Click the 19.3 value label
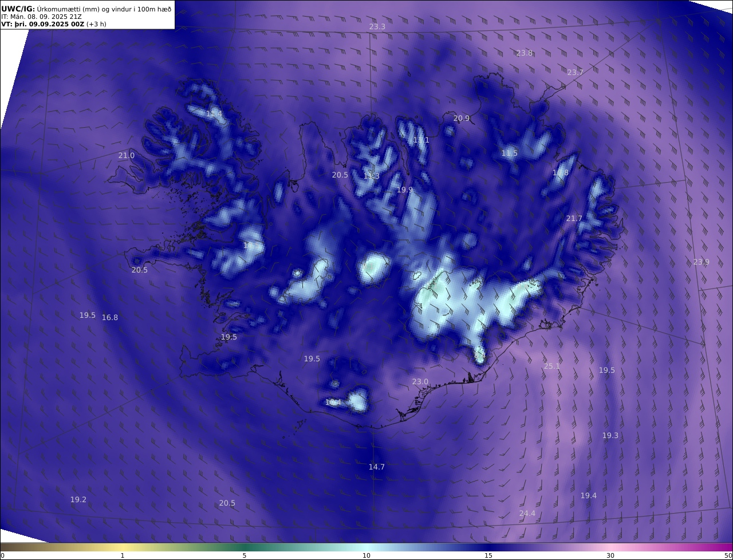733x560 pixels. coord(610,435)
